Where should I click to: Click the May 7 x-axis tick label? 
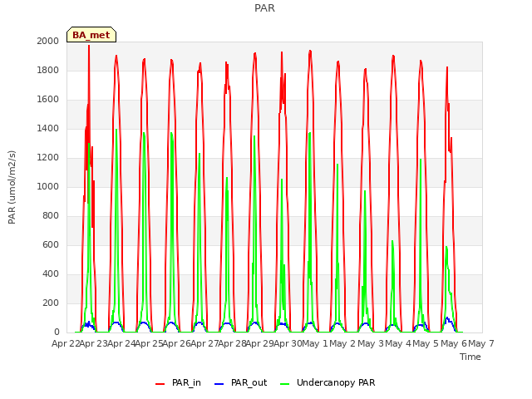[481, 343]
